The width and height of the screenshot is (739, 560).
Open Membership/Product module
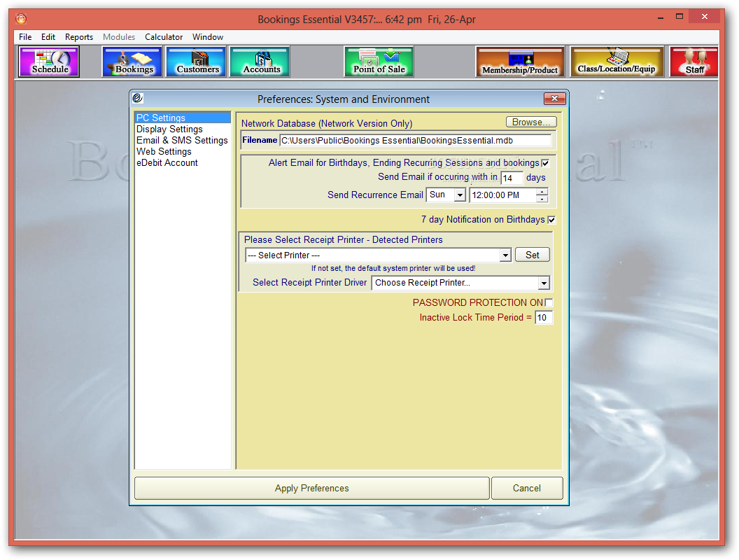pos(520,62)
